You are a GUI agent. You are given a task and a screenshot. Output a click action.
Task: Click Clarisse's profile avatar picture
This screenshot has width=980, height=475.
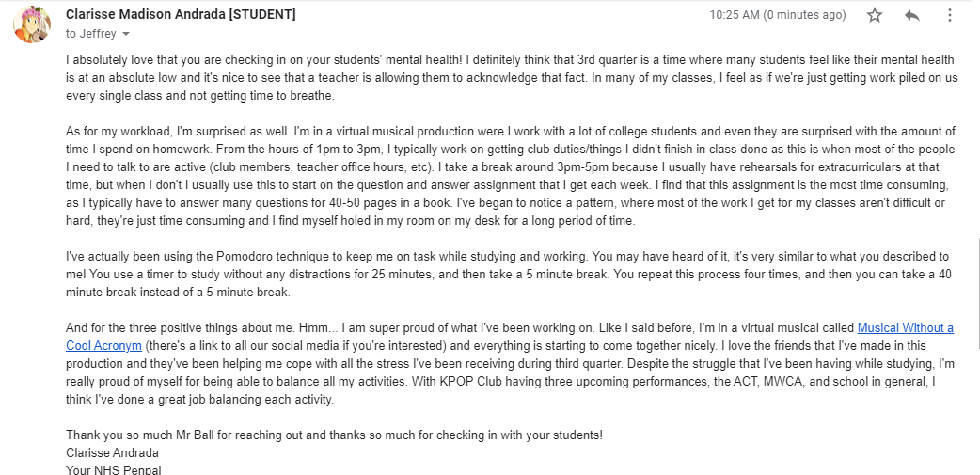click(32, 24)
